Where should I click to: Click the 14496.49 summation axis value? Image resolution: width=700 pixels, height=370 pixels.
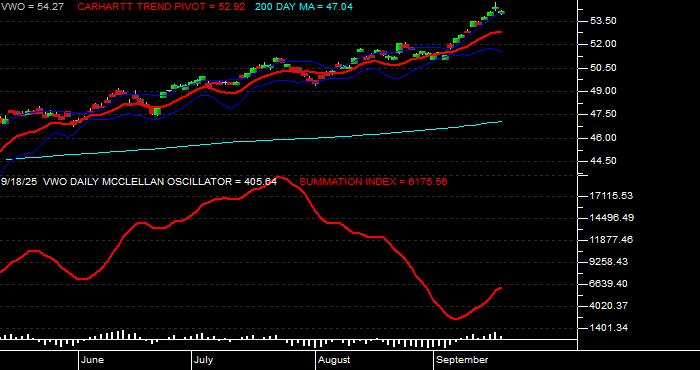612,218
